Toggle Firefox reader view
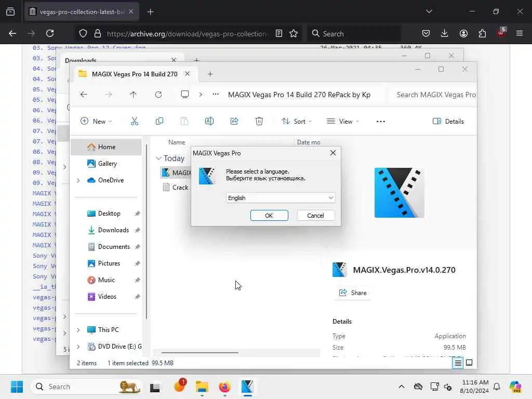 click(x=278, y=33)
